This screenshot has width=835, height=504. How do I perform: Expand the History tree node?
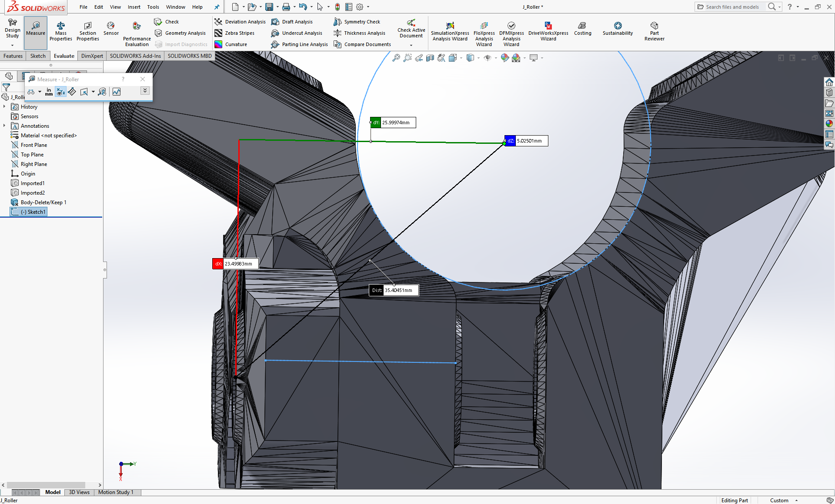tap(4, 106)
